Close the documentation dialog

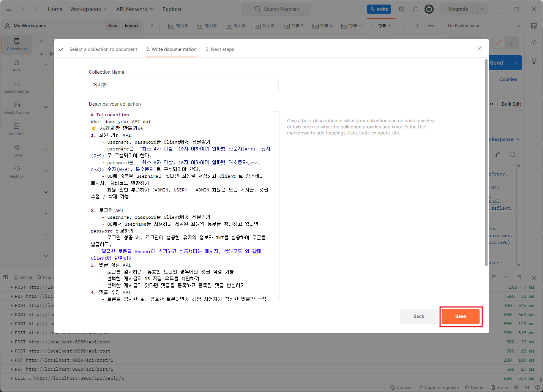[x=480, y=48]
